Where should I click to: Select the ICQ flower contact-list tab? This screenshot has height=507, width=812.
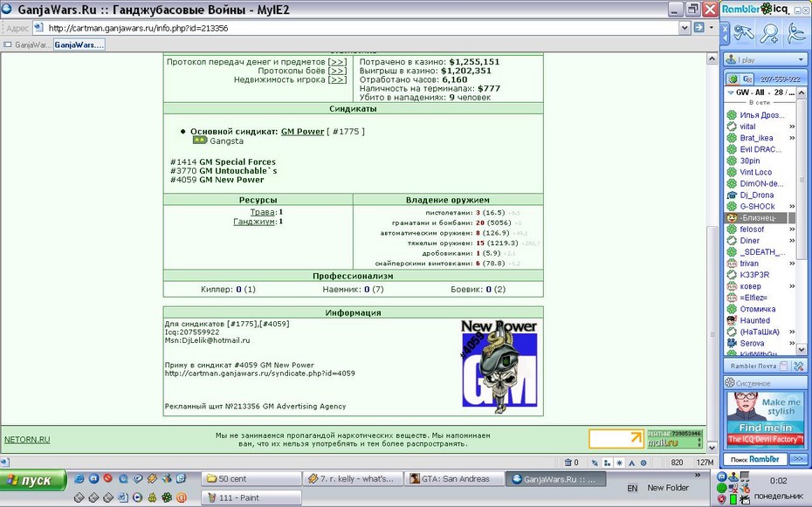tap(733, 79)
